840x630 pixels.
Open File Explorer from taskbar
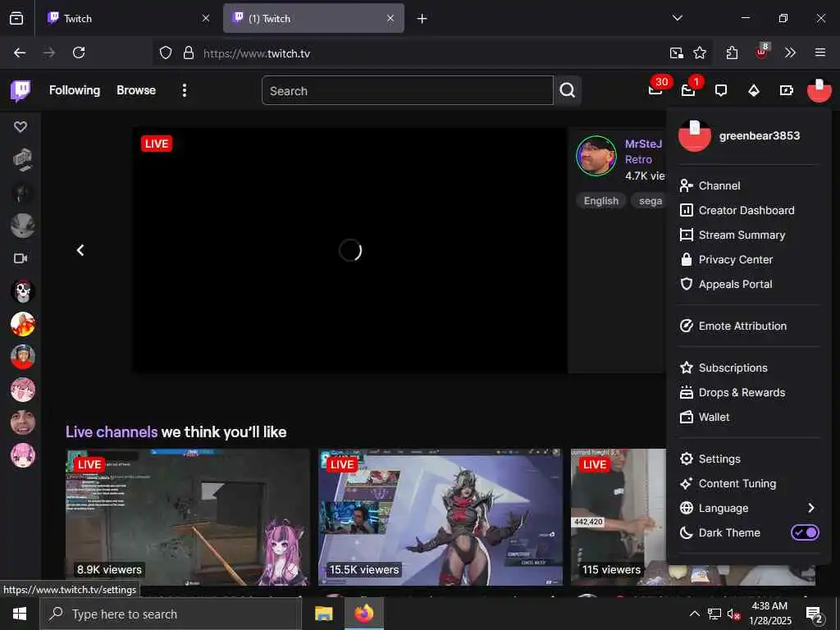point(323,614)
